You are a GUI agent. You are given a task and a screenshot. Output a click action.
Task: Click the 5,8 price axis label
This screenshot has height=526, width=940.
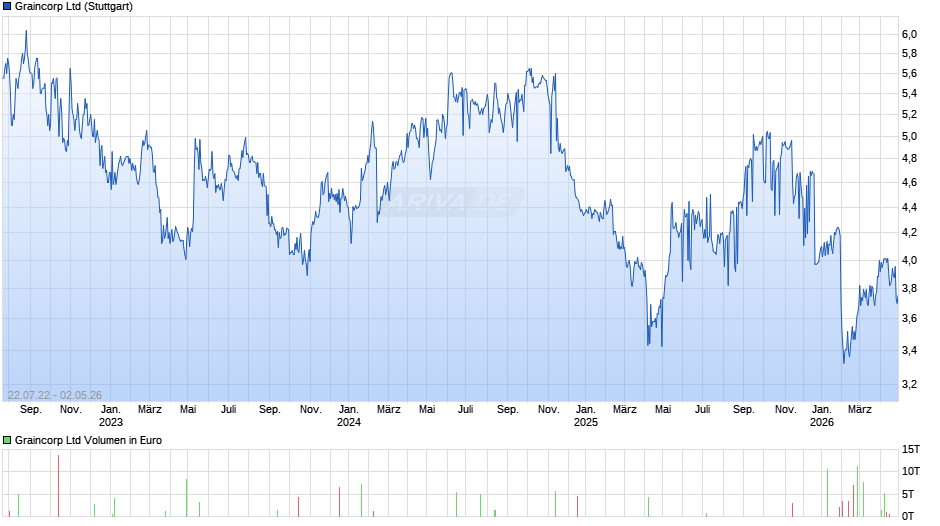click(909, 53)
